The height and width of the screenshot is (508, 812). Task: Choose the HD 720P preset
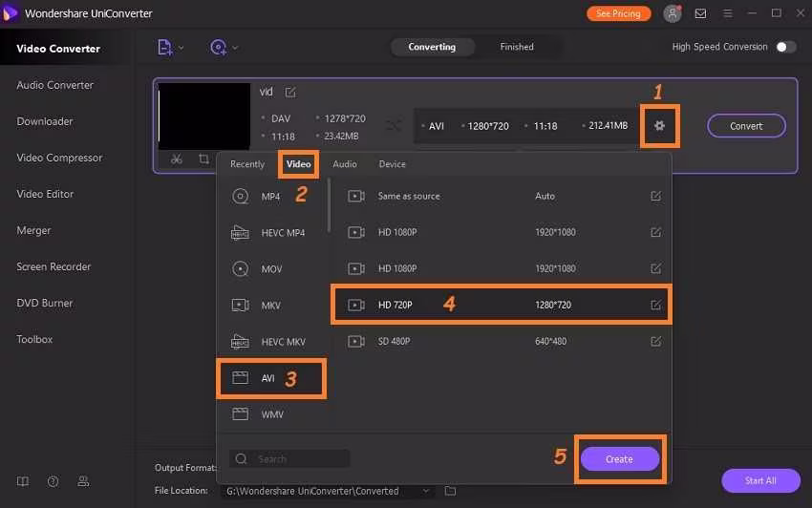pyautogui.click(x=502, y=305)
